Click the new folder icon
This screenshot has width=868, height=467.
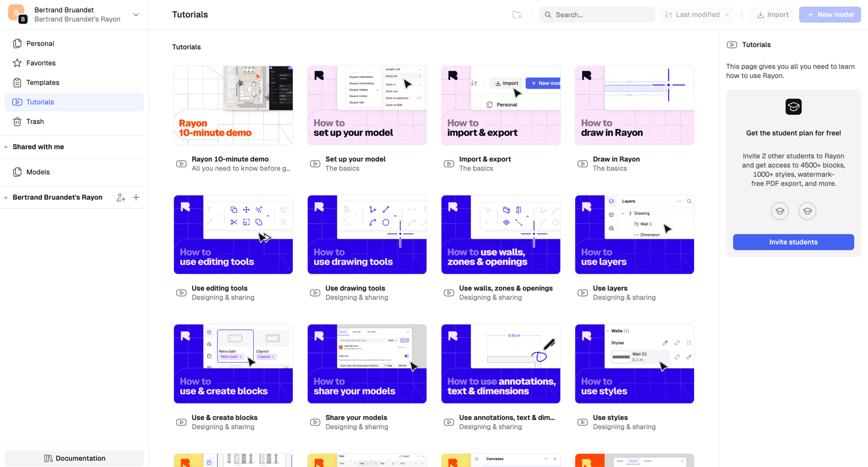(x=517, y=15)
